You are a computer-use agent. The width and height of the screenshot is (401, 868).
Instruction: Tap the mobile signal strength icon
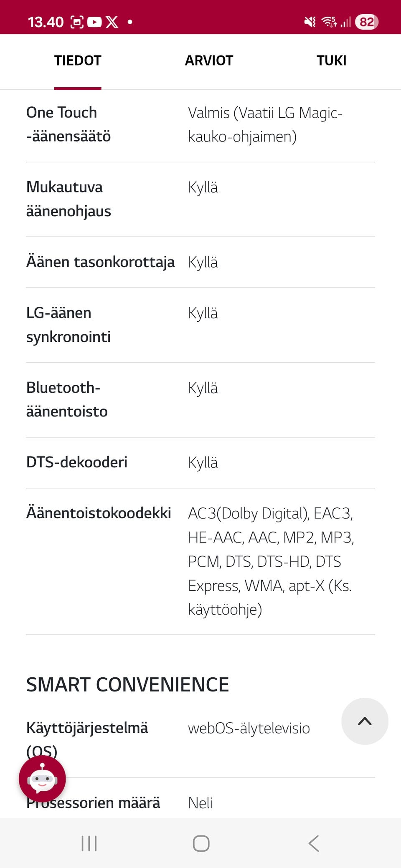(345, 22)
